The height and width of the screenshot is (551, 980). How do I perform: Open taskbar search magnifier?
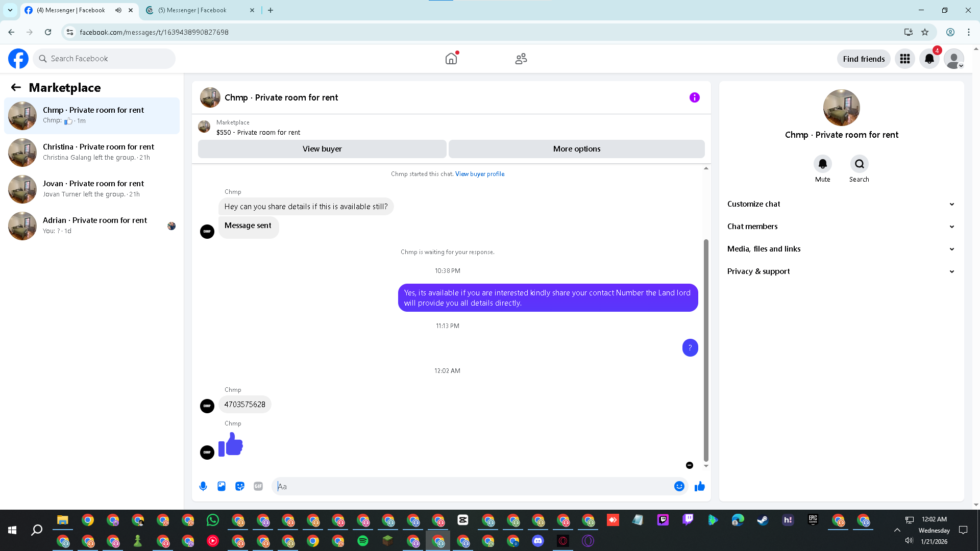click(x=37, y=531)
